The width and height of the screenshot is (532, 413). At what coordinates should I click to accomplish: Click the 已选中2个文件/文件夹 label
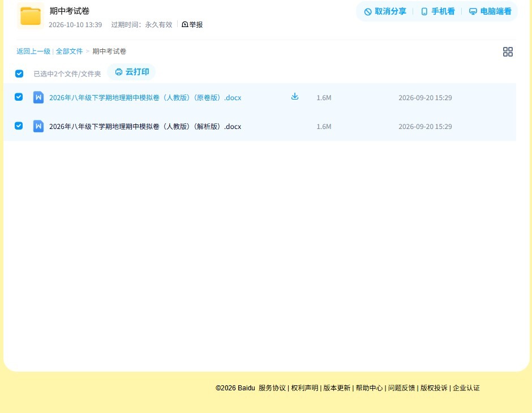[x=67, y=74]
